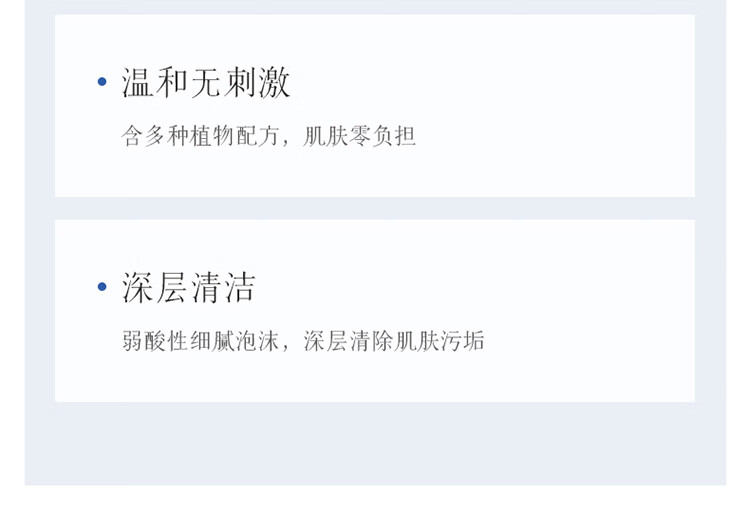Image resolution: width=750 pixels, height=530 pixels.
Task: Click the 激 character ending the first heading
Action: (x=275, y=83)
